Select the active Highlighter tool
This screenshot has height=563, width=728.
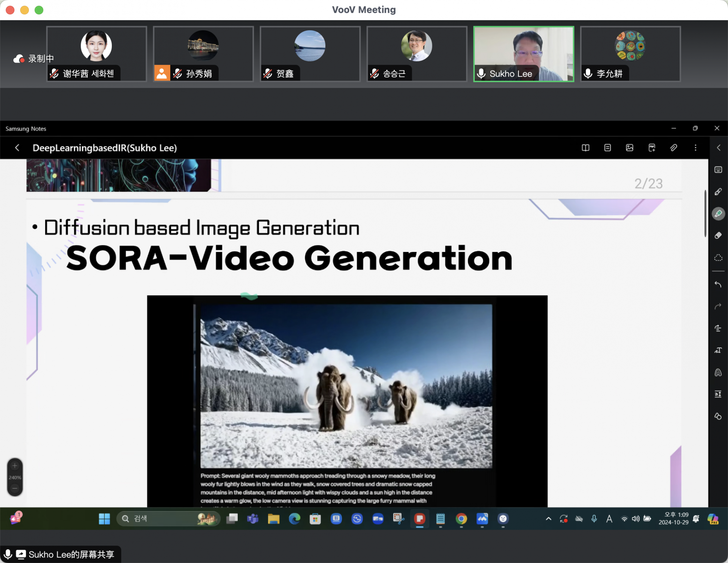[718, 214]
